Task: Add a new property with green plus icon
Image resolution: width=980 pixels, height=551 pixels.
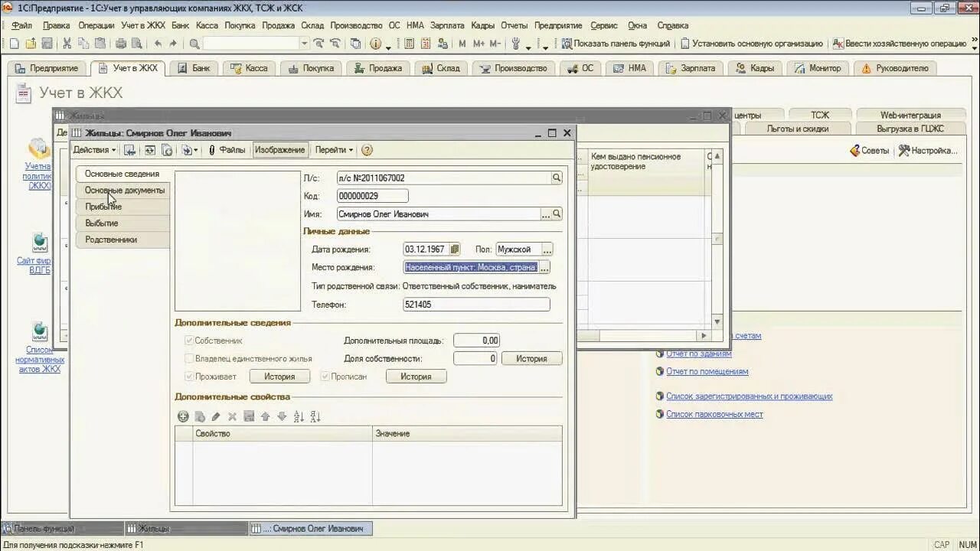Action: tap(183, 416)
